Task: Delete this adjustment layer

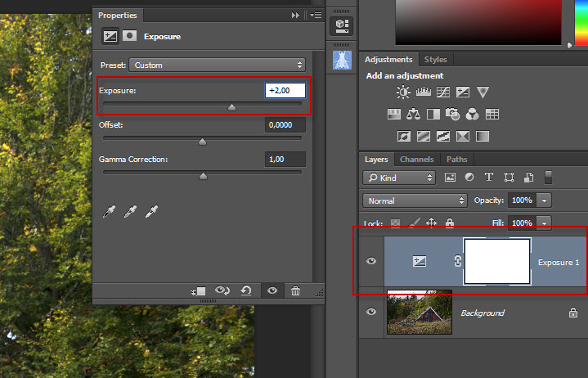Action: (x=295, y=290)
